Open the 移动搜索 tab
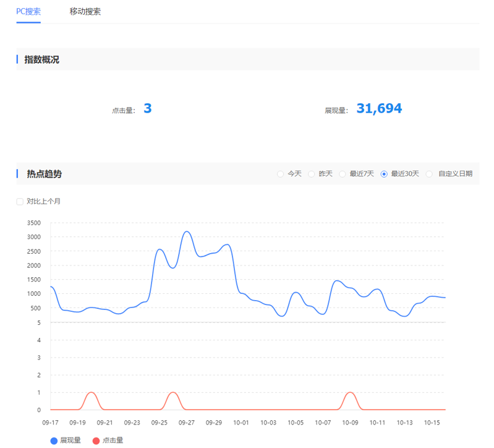 [85, 11]
